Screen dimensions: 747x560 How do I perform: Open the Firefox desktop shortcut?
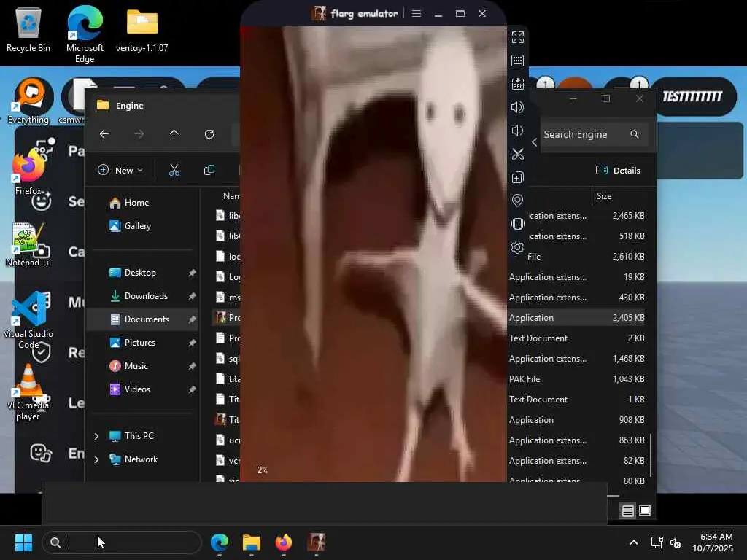28,172
